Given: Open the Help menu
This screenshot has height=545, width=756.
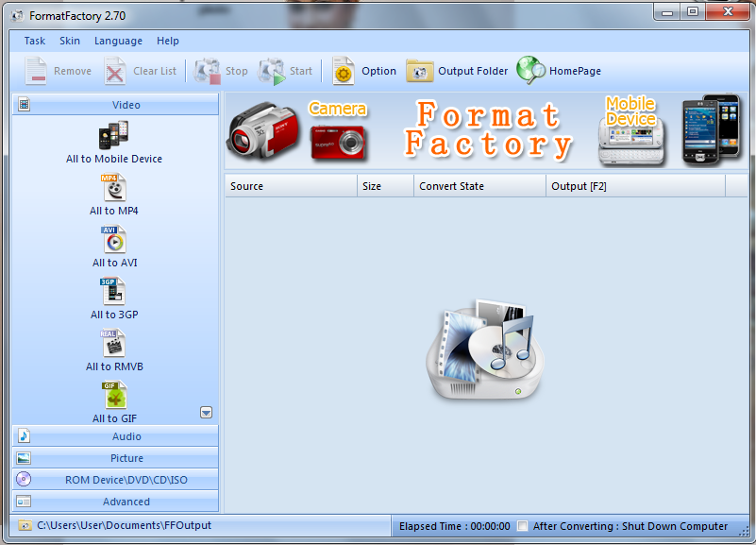Looking at the screenshot, I should (x=168, y=41).
